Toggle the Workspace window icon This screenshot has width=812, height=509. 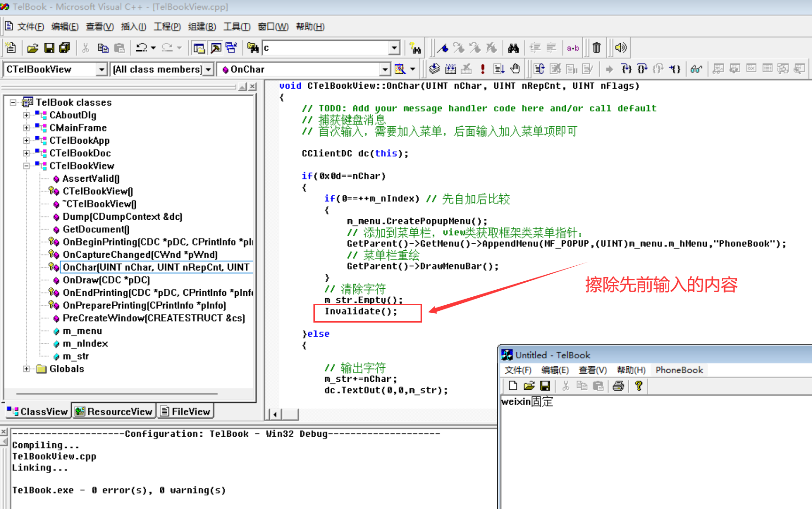point(199,47)
